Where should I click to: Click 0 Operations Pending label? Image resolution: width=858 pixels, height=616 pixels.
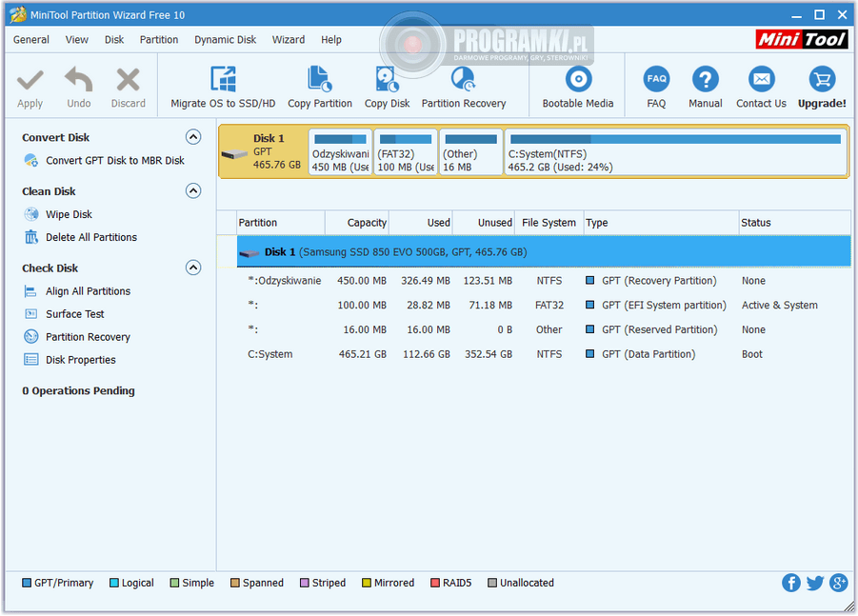78,390
